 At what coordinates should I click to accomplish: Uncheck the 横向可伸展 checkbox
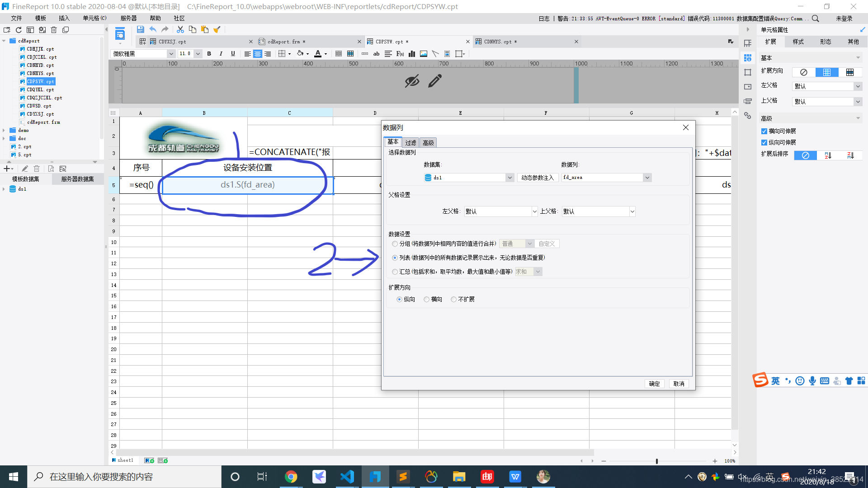764,131
